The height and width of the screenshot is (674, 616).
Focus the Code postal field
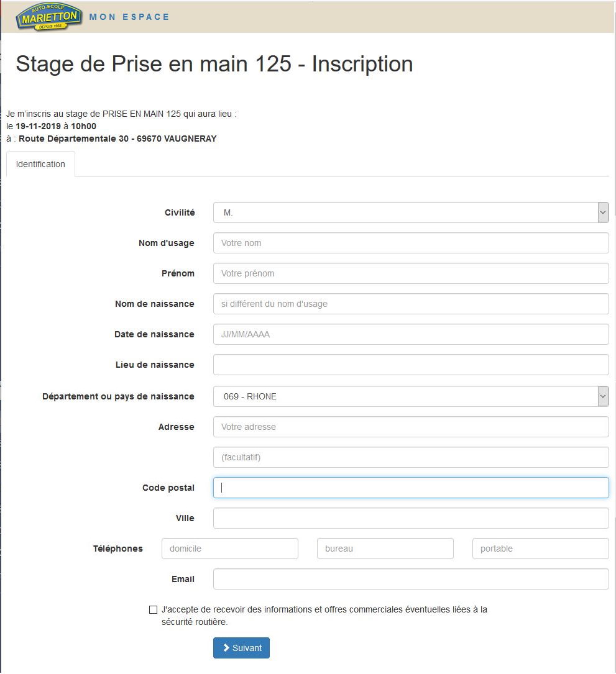point(410,488)
